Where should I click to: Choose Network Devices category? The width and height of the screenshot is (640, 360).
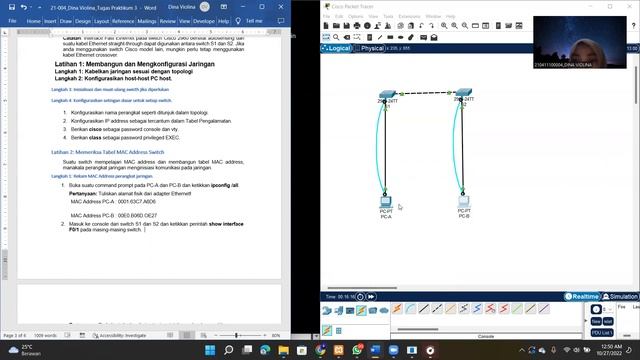pos(327,311)
